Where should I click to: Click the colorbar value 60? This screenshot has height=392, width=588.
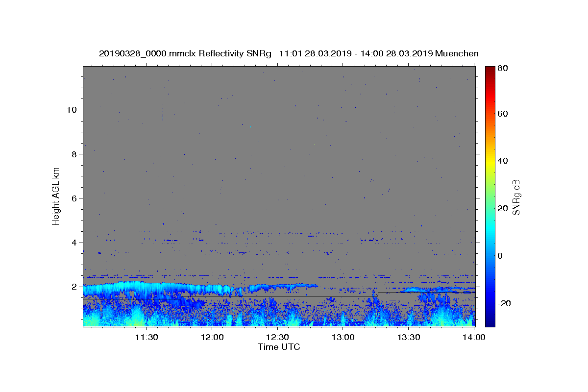[504, 114]
